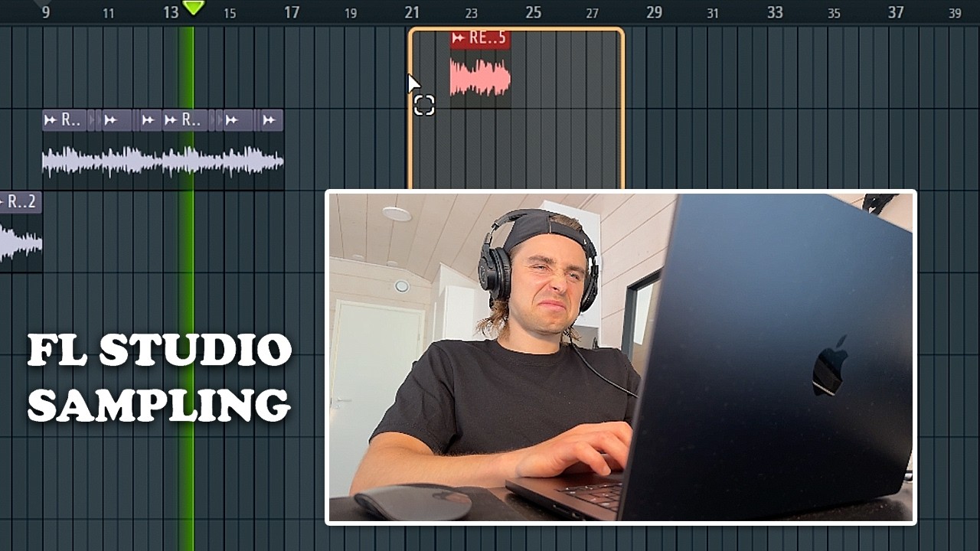Select the red RE..5 clip title

click(487, 38)
